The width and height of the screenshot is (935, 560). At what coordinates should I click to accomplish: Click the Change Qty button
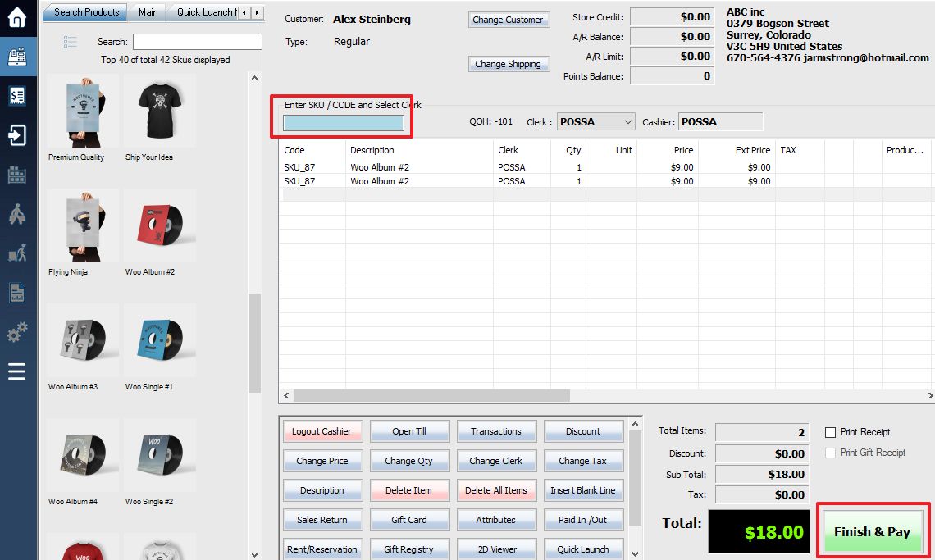pyautogui.click(x=409, y=461)
